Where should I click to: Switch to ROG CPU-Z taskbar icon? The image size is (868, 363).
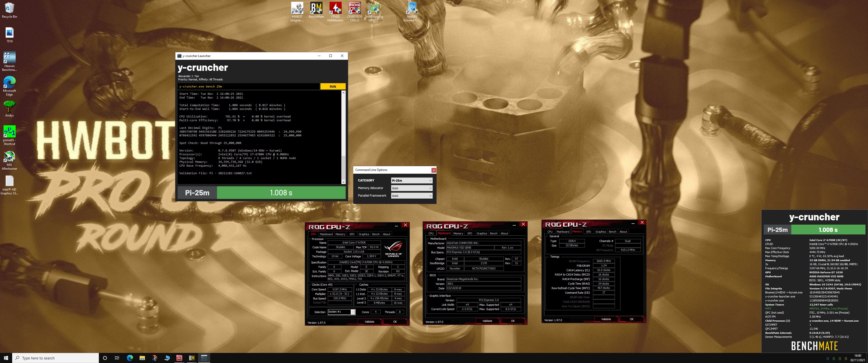179,358
